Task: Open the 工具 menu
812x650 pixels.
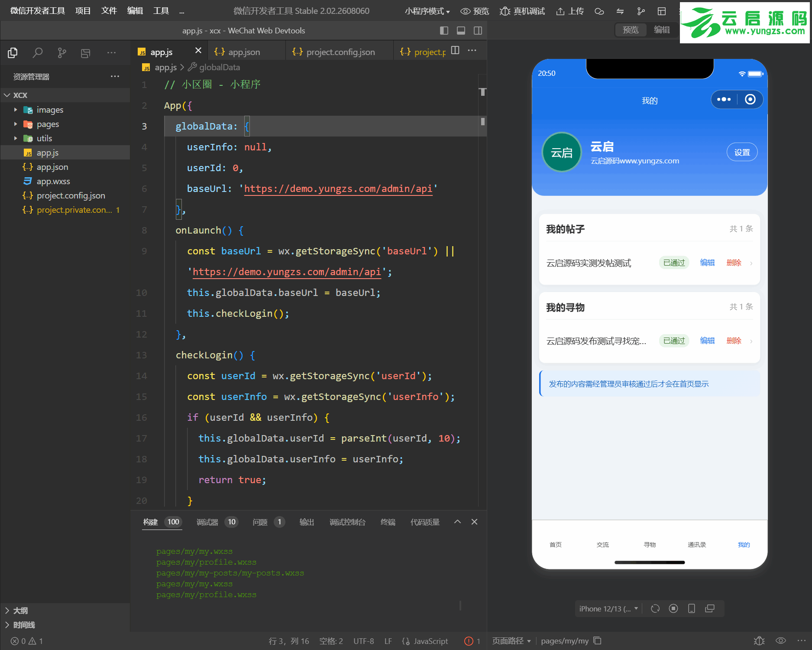Action: pyautogui.click(x=161, y=11)
